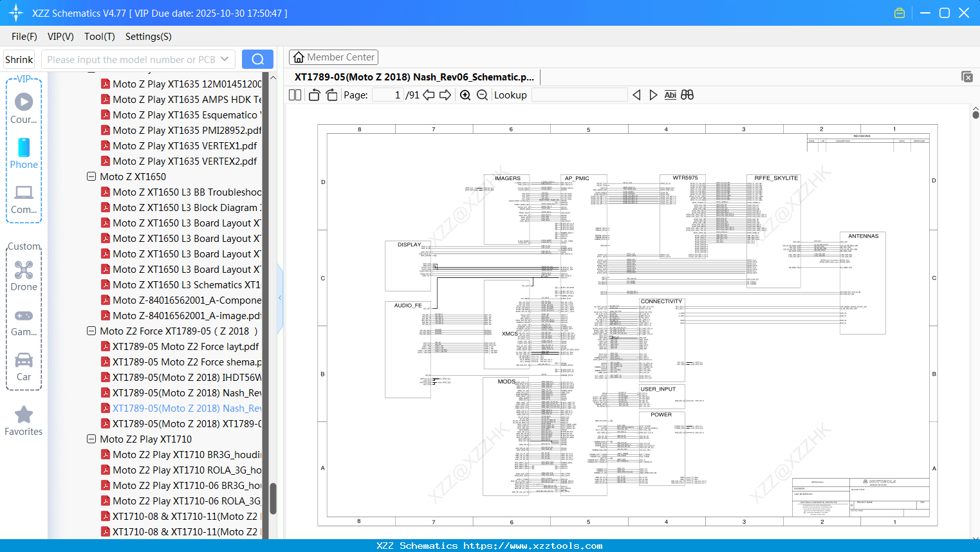
Task: Click the yellow toolbox icon in the title bar
Action: pyautogui.click(x=900, y=13)
